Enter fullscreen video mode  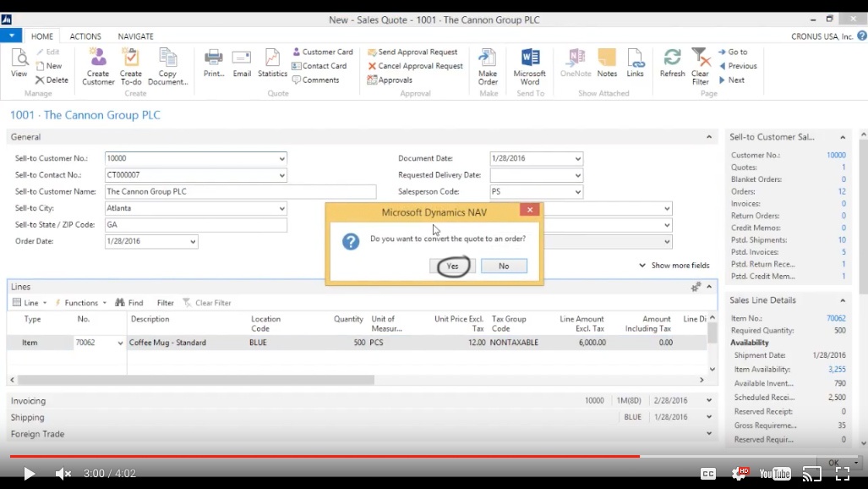click(843, 474)
